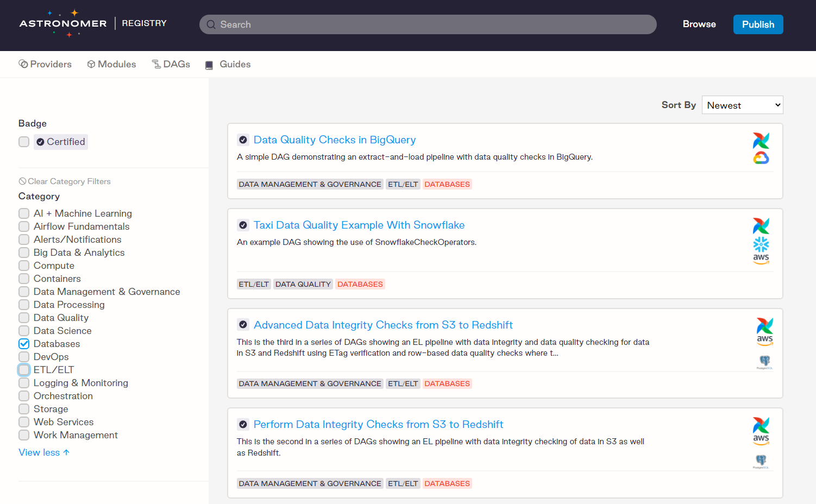Check the DevOps category checkbox
The image size is (816, 504).
24,357
